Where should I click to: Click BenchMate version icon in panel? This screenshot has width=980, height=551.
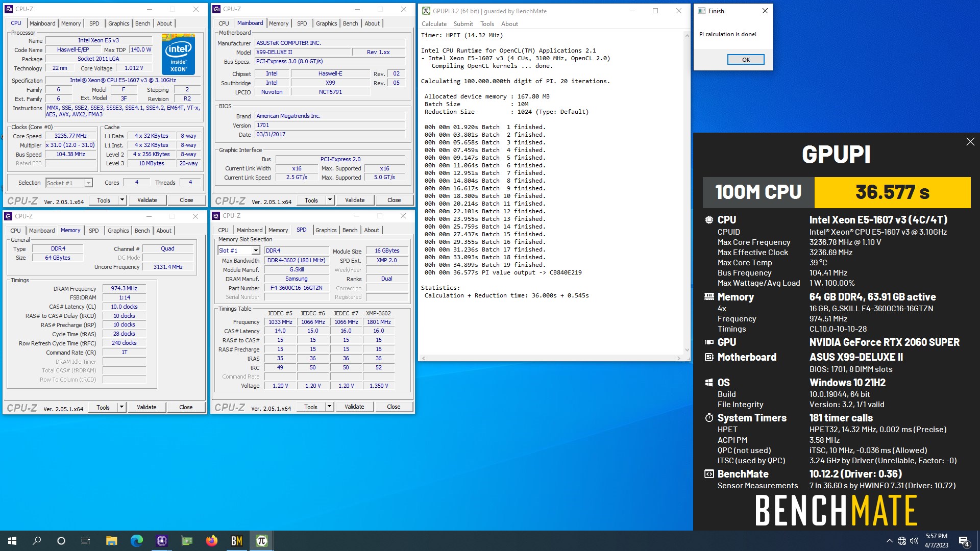(x=709, y=474)
